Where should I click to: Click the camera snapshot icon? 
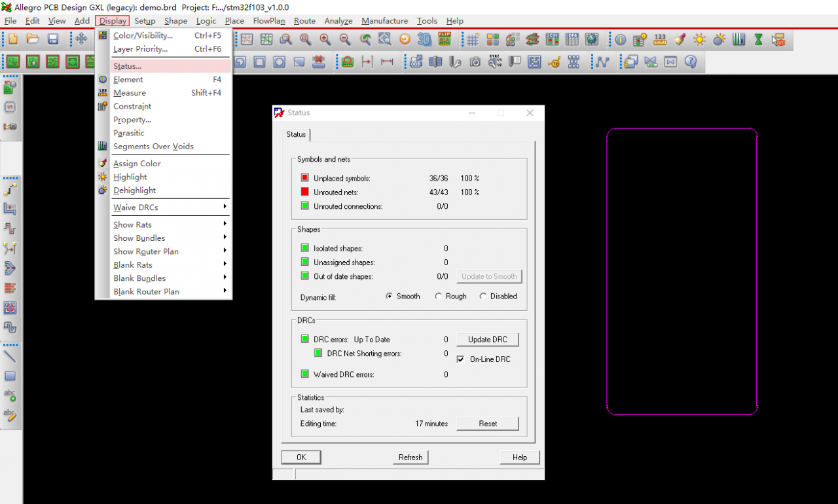tap(475, 62)
